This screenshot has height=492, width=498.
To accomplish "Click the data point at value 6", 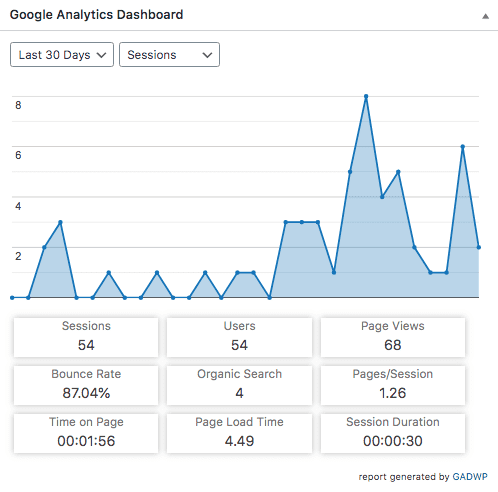I will [x=462, y=146].
